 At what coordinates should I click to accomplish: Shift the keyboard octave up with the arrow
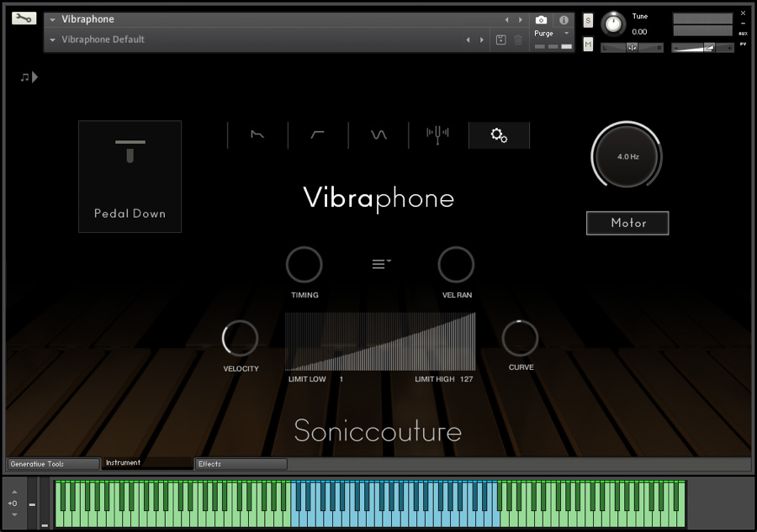point(14,492)
